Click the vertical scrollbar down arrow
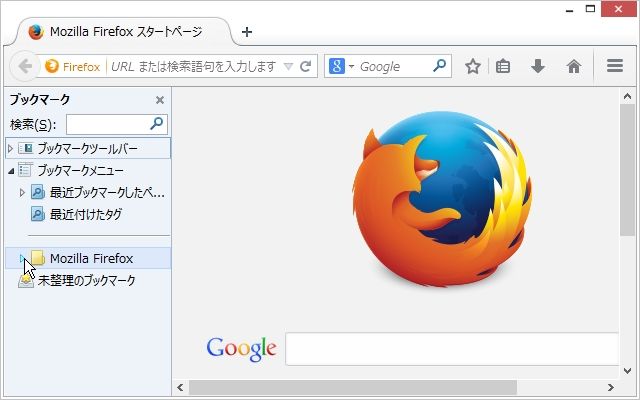The width and height of the screenshot is (640, 400). 627,371
